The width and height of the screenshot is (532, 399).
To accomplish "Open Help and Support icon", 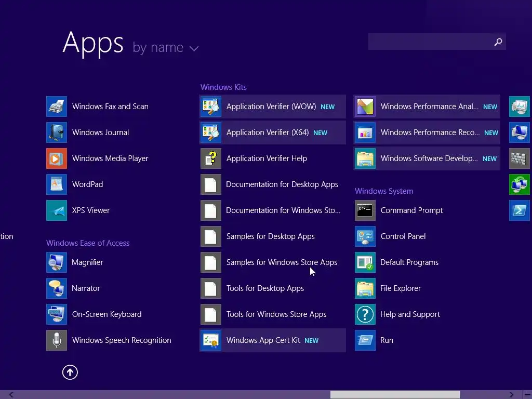I will pos(365,314).
